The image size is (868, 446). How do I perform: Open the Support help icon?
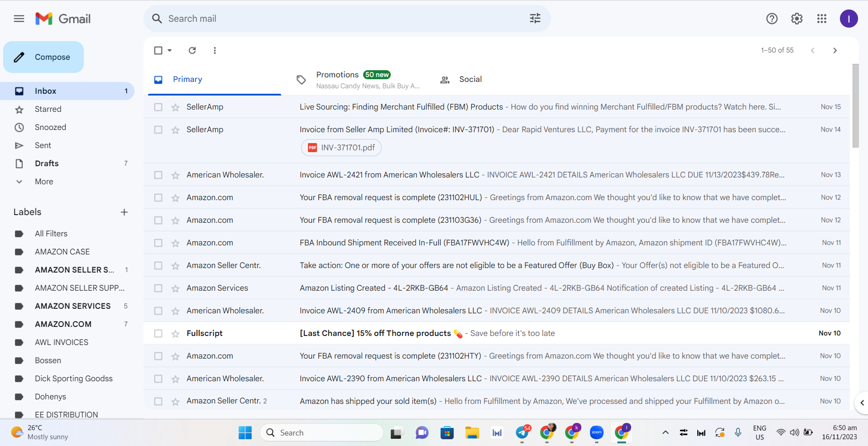(x=772, y=19)
